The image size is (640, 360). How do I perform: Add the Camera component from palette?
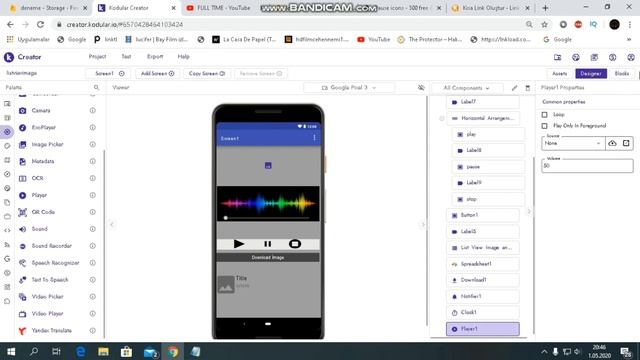tap(41, 111)
